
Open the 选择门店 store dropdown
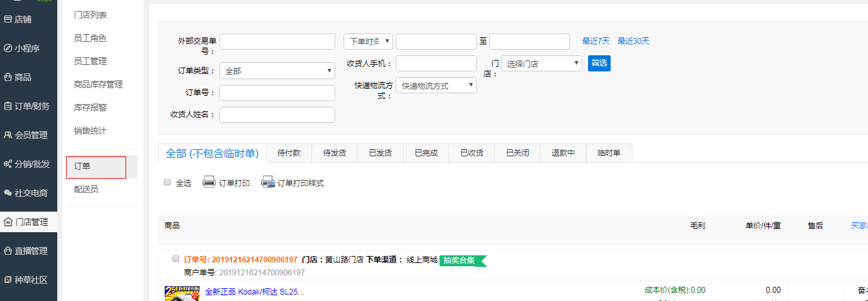click(x=542, y=63)
